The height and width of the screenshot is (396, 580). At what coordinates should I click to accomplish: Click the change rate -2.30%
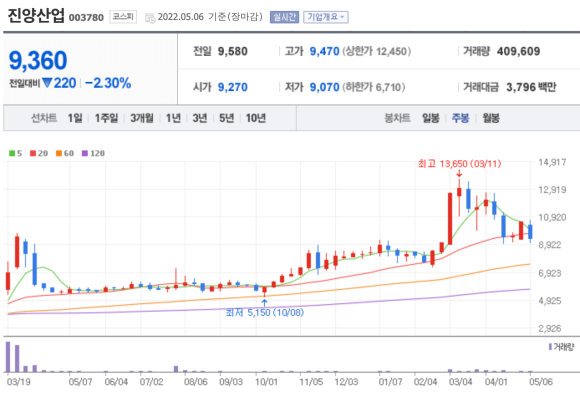click(x=108, y=83)
